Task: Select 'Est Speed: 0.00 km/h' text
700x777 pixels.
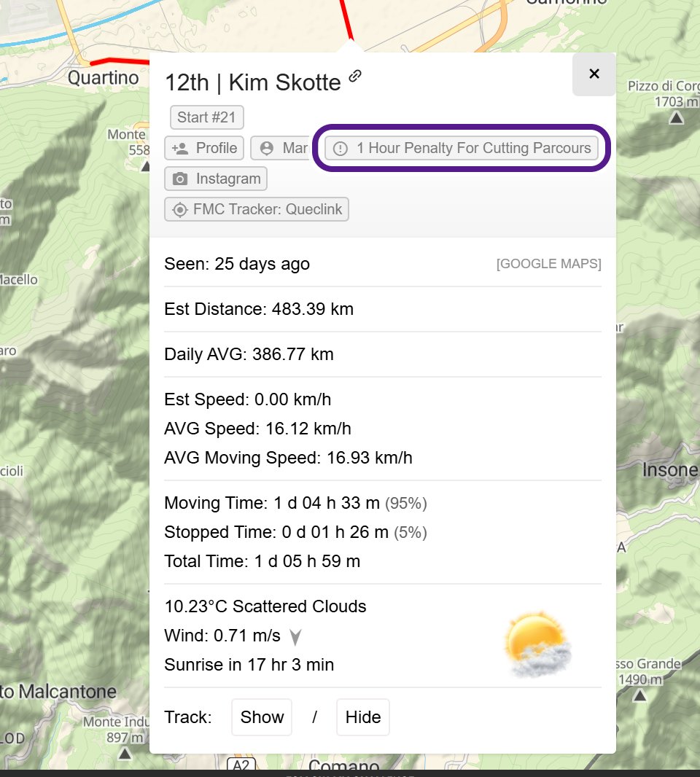Action: pos(248,399)
